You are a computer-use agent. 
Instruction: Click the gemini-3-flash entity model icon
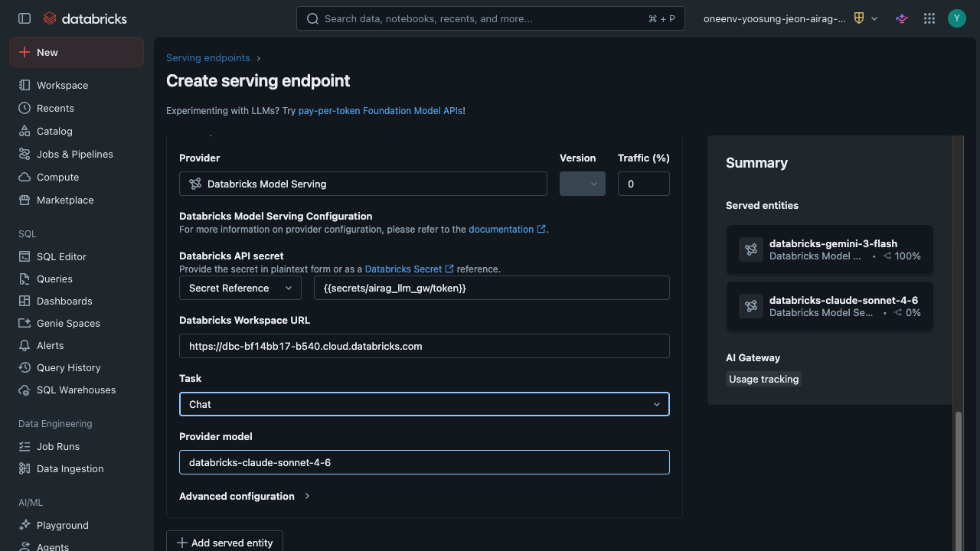(751, 249)
